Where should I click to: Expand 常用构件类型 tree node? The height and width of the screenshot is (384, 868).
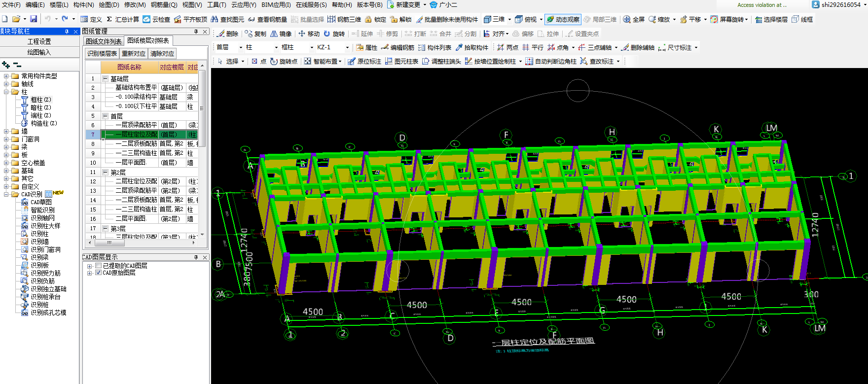pyautogui.click(x=6, y=76)
